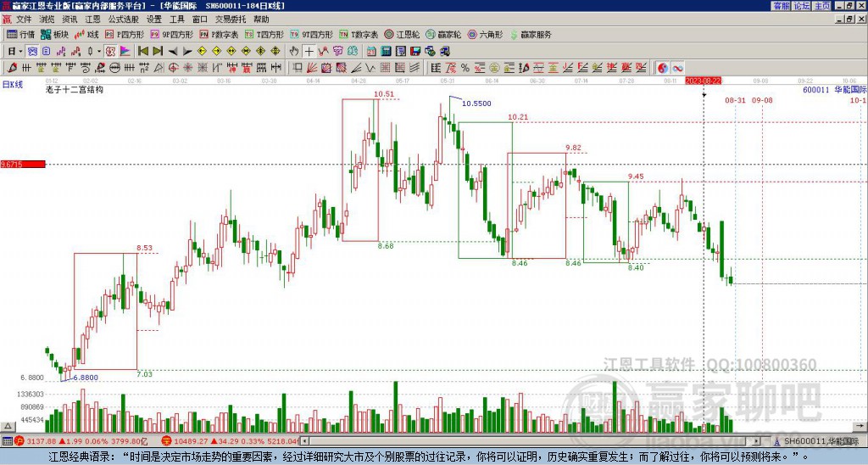Click the rightward arrow at volume panel edge
The height and width of the screenshot is (465, 868).
tap(861, 427)
